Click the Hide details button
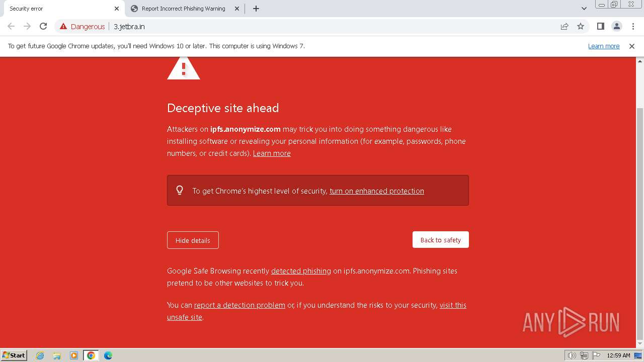Viewport: 644px width, 362px height. [x=193, y=240]
